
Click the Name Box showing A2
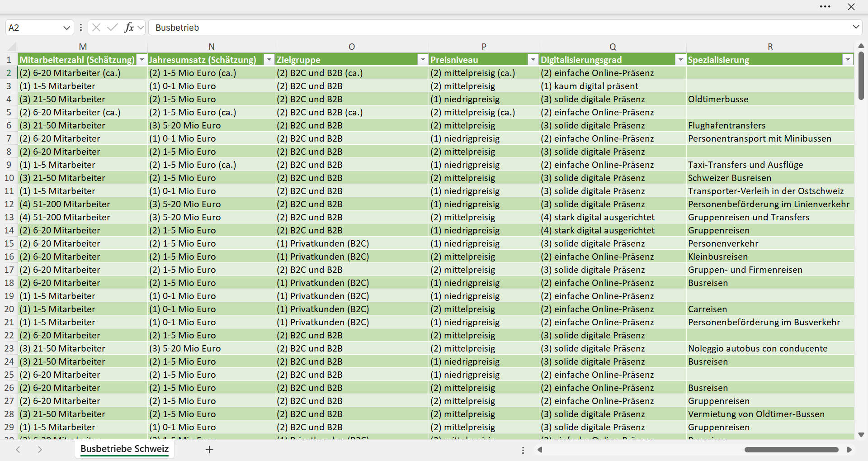(x=34, y=28)
